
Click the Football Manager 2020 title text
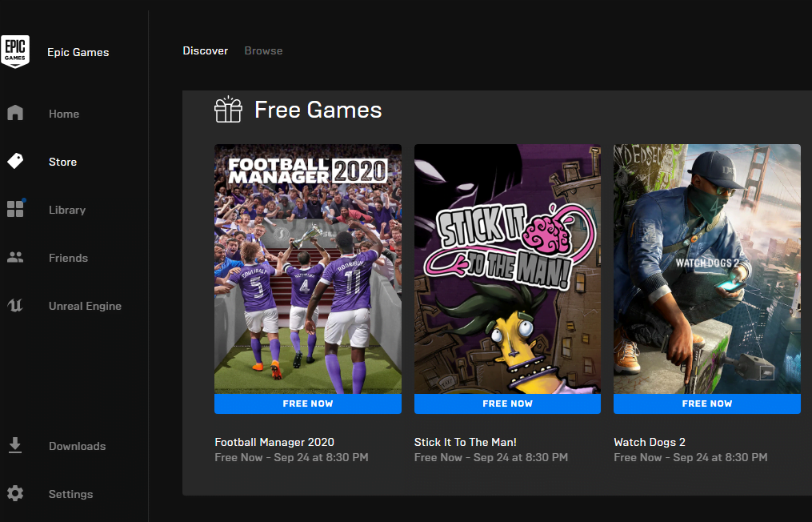(274, 442)
